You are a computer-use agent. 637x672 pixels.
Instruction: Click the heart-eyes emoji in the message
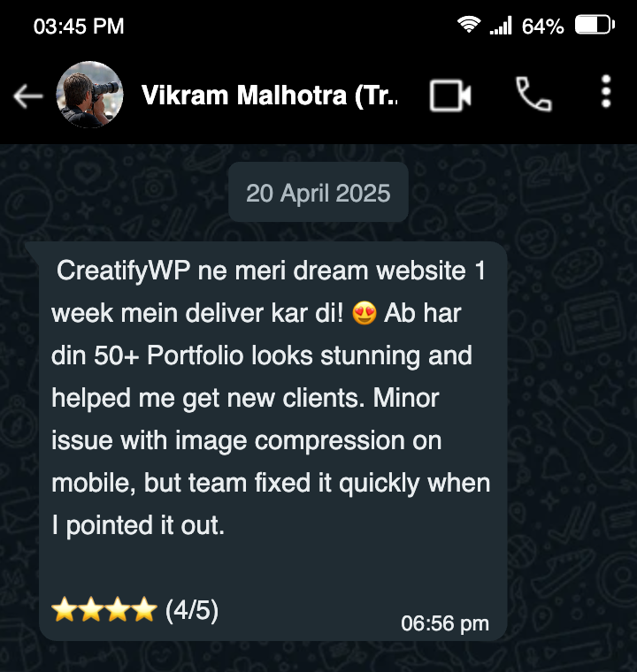365,313
